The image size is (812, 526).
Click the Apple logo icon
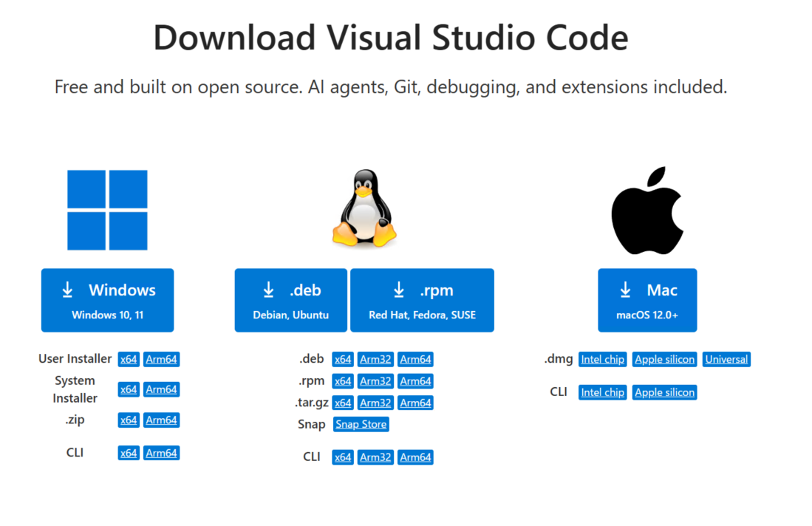click(647, 211)
